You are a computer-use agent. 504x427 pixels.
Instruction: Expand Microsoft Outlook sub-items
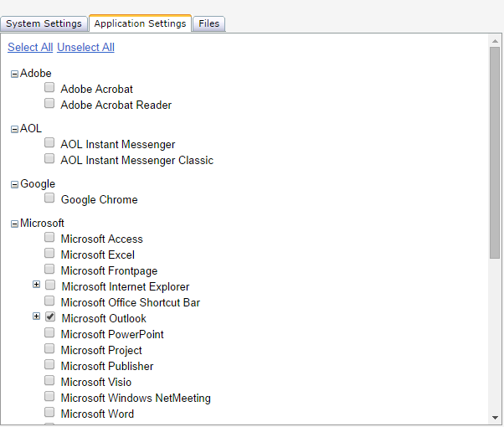click(x=36, y=316)
